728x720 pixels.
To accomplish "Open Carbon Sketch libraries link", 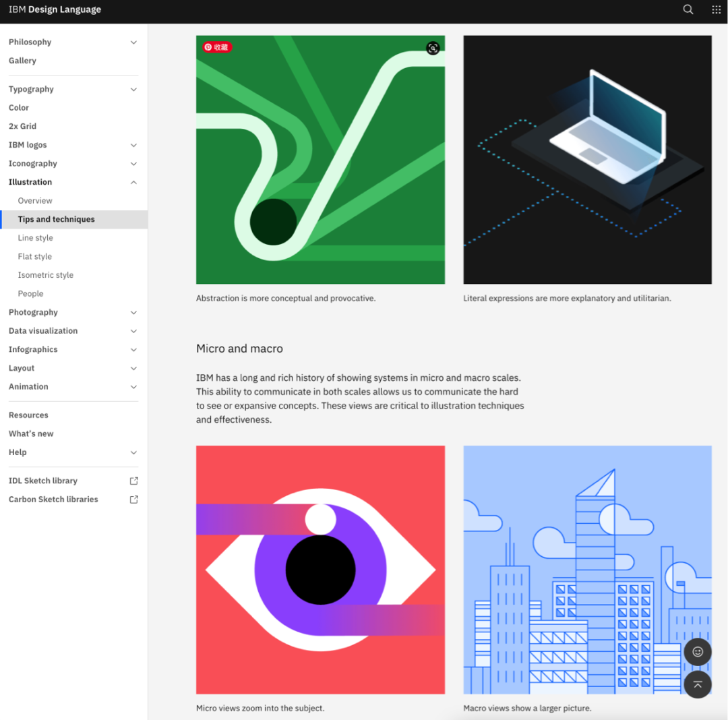I will 53,499.
